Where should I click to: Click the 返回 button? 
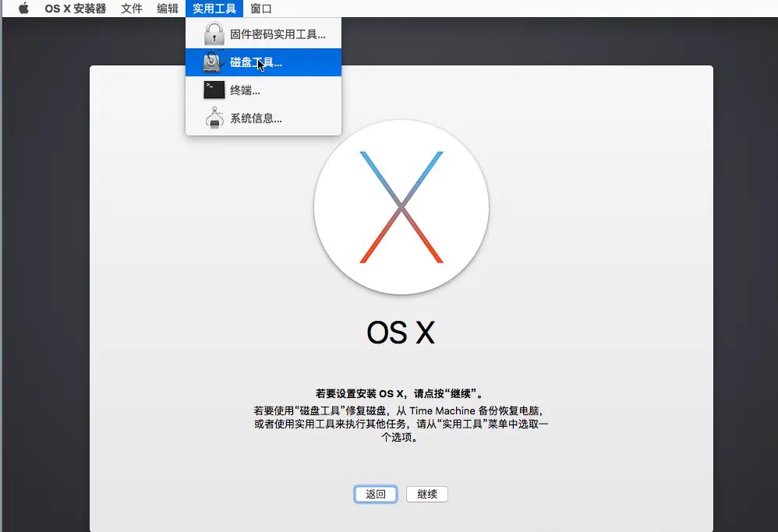click(x=376, y=494)
